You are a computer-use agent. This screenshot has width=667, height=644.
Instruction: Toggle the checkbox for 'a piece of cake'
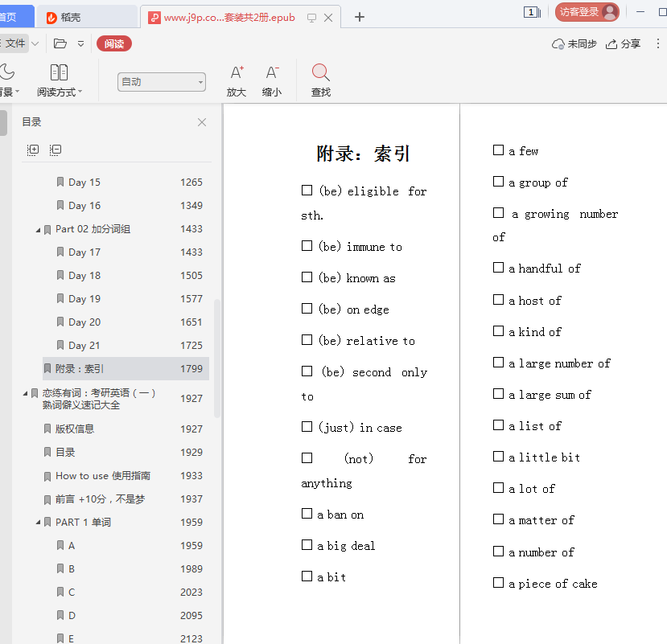[498, 583]
